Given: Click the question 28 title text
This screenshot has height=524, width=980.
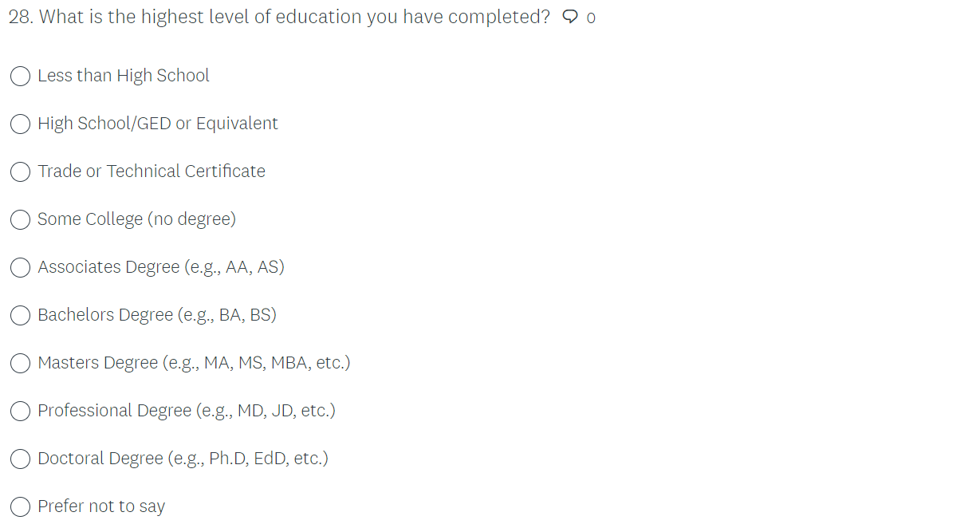Looking at the screenshot, I should click(x=279, y=18).
